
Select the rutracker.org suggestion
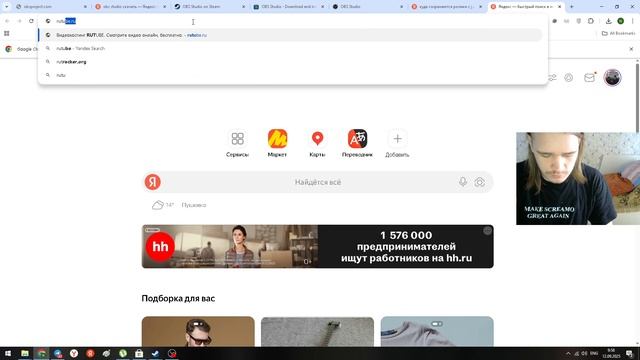(290, 62)
